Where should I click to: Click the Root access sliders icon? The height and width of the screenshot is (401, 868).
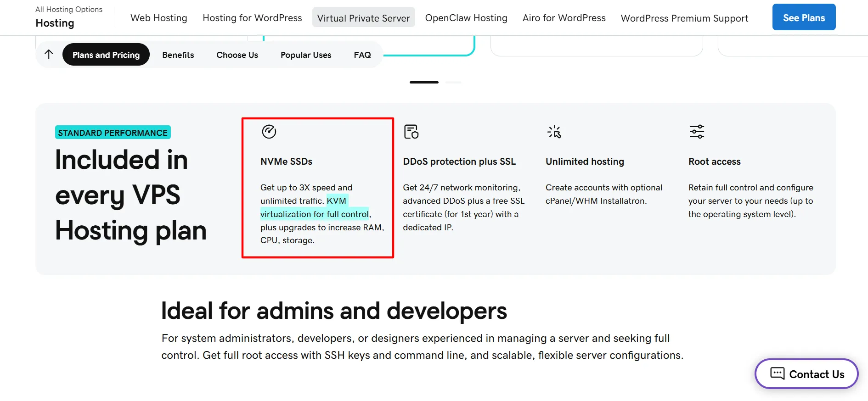[x=697, y=132]
